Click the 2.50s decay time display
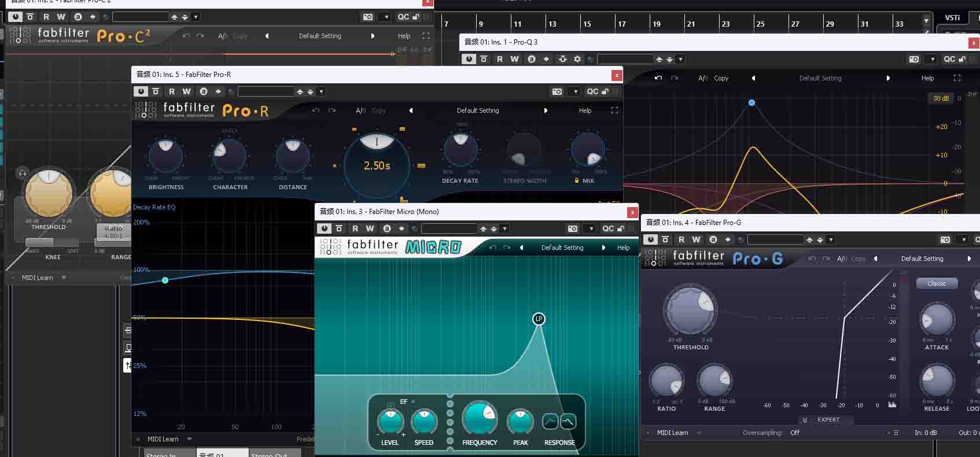The height and width of the screenshot is (457, 980). click(377, 165)
